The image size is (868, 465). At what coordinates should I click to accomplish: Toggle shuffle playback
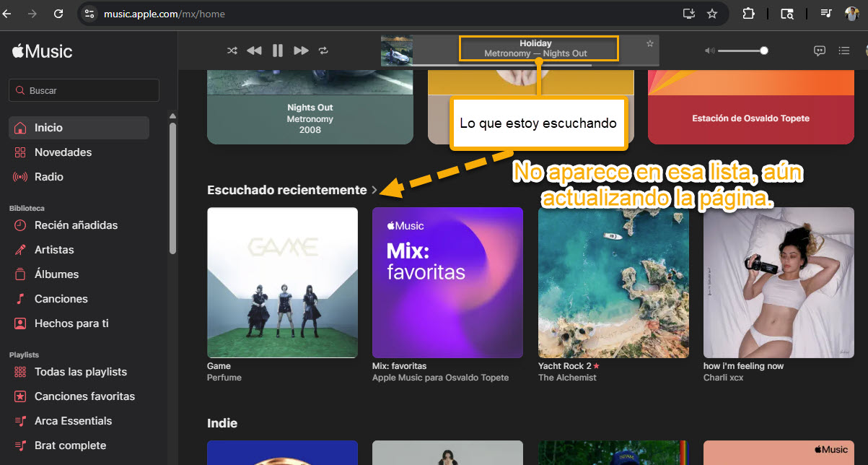pos(232,51)
